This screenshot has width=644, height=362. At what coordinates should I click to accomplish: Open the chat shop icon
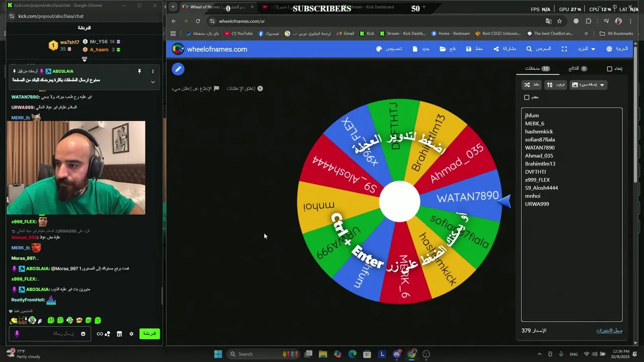point(119,334)
